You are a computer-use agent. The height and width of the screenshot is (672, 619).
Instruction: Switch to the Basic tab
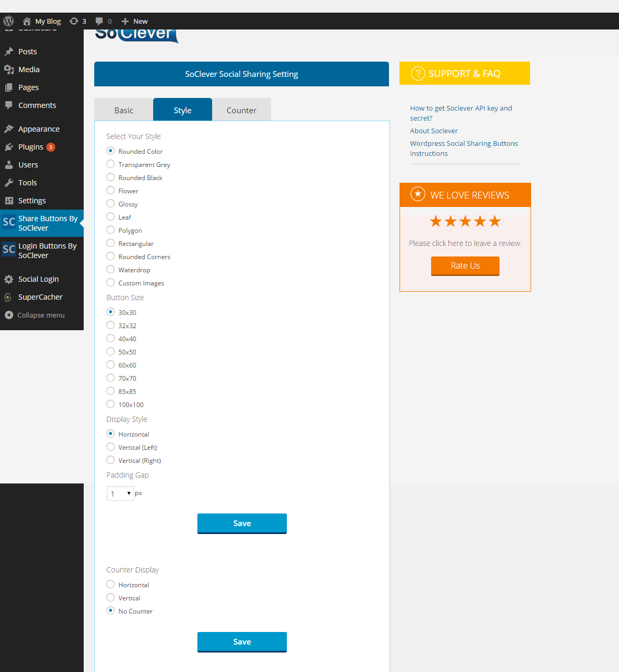[x=124, y=110]
